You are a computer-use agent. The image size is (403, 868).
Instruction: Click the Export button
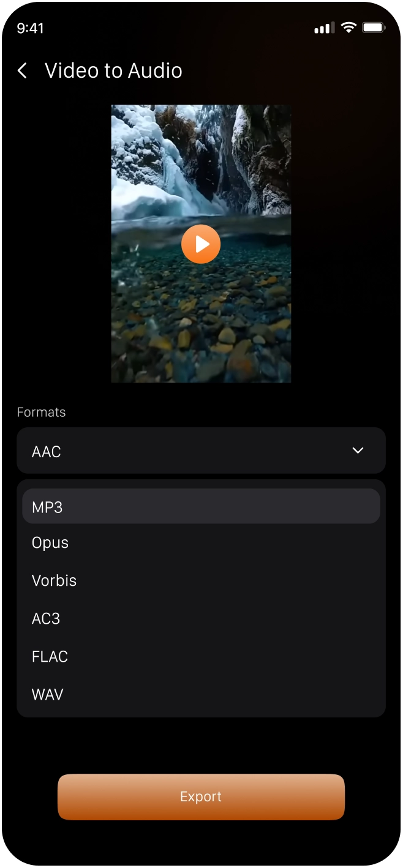(201, 796)
